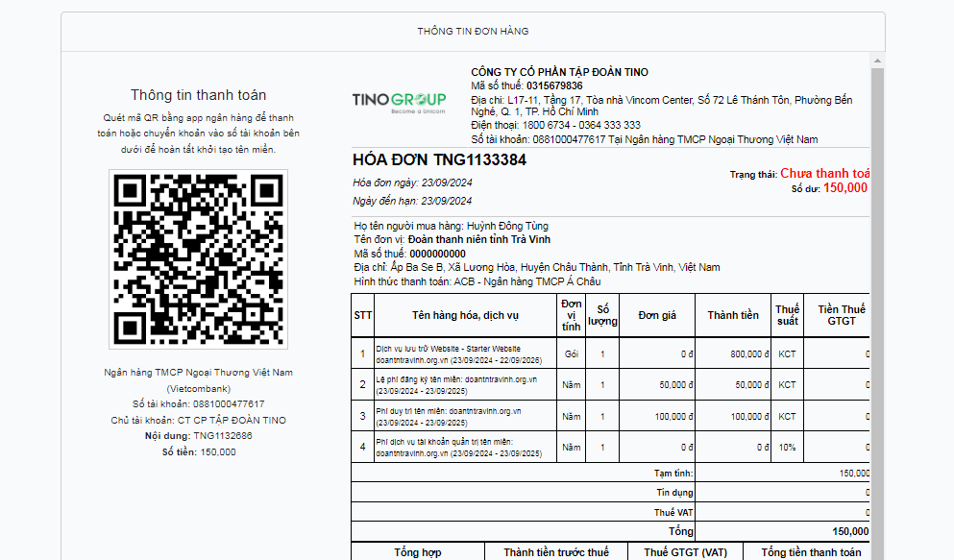Click the 'Tên hàng hóa, dịch vụ' column header
The width and height of the screenshot is (954, 560).
[465, 315]
